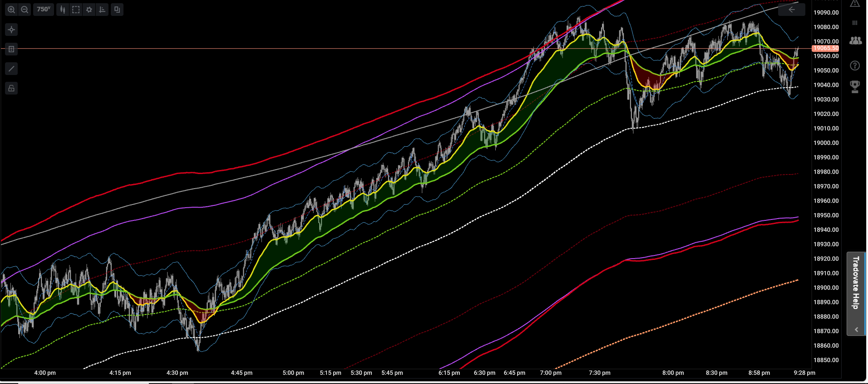Toggle the drawing lock icon
Screen dimensions: 868x384
coord(11,88)
